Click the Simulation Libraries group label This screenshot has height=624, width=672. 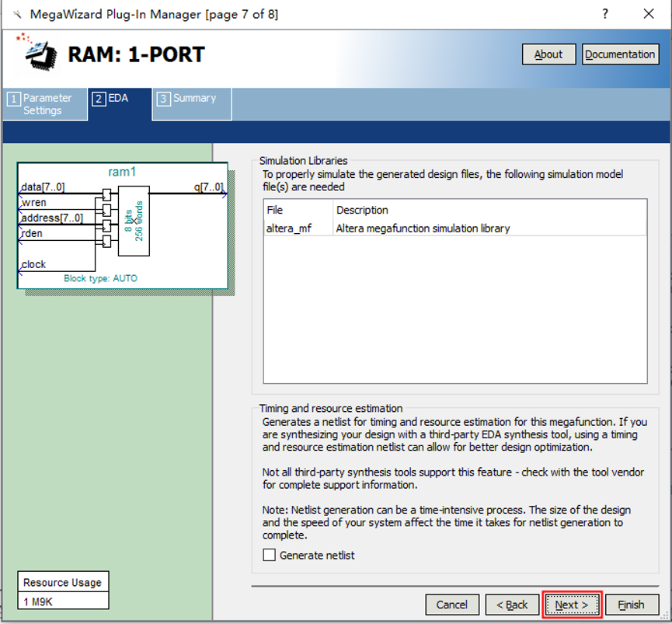304,161
